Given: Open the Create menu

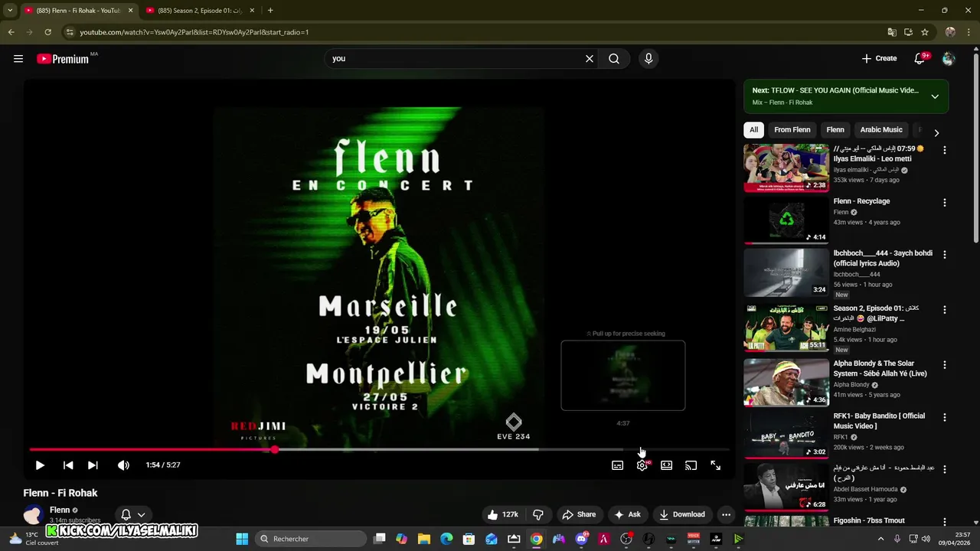Looking at the screenshot, I should (879, 58).
